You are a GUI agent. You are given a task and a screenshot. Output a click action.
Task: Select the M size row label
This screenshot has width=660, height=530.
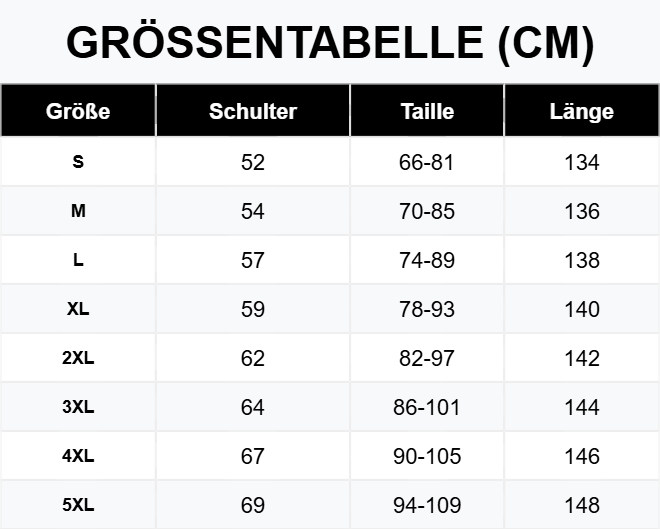tap(78, 211)
